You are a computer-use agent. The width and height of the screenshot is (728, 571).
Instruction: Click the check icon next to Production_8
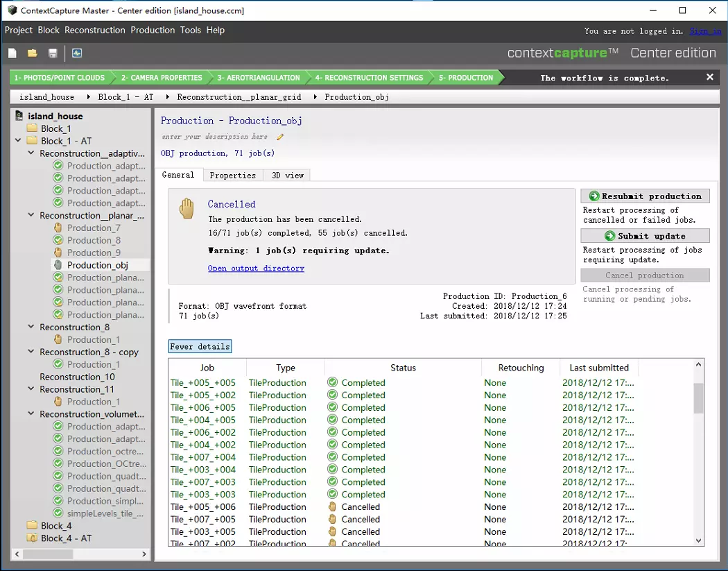(x=58, y=240)
